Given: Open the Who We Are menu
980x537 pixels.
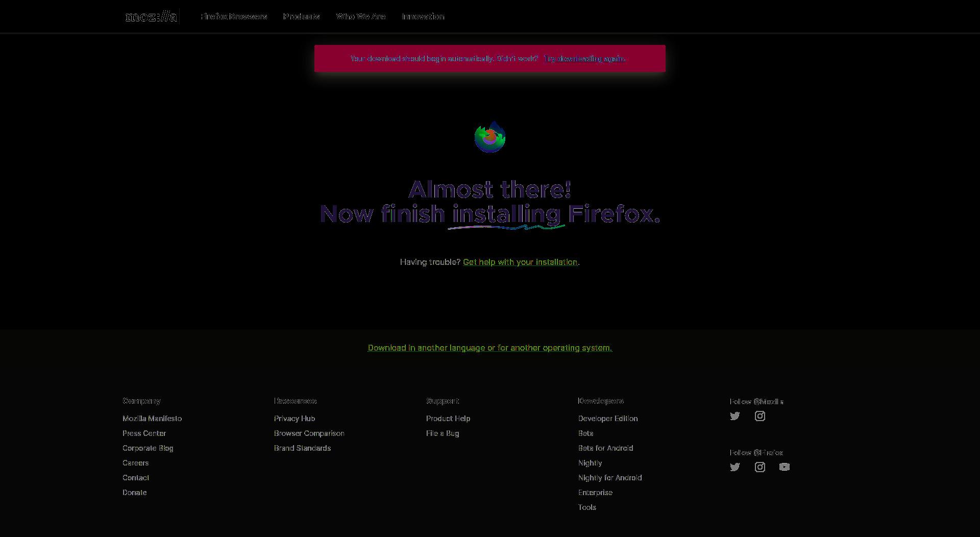Looking at the screenshot, I should point(361,16).
